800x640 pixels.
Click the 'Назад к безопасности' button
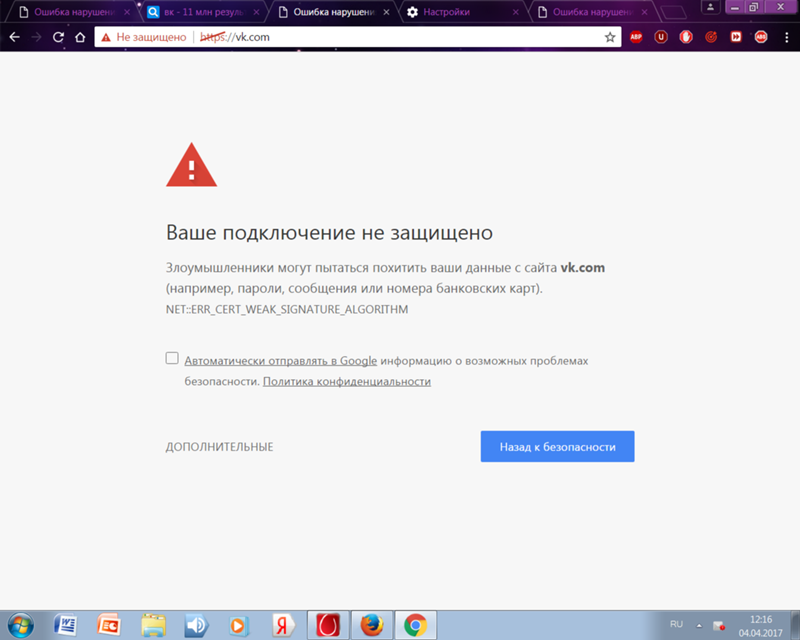click(x=558, y=447)
